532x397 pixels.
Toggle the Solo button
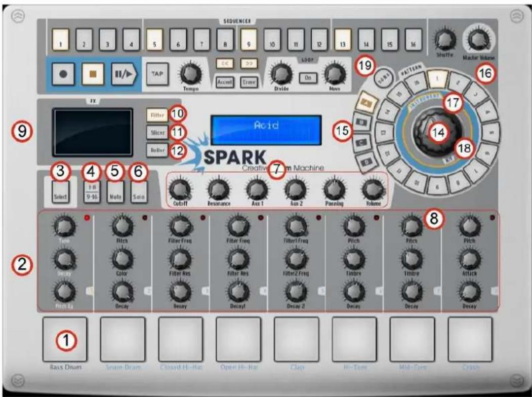click(139, 192)
